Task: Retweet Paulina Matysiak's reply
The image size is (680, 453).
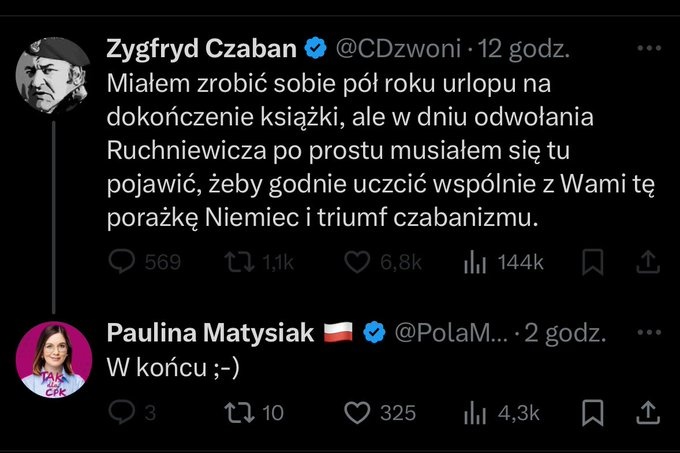Action: pyautogui.click(x=240, y=412)
